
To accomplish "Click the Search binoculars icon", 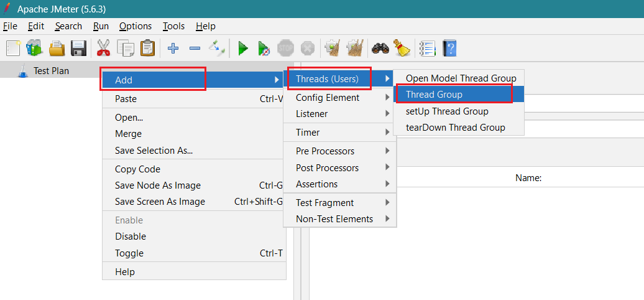I will 380,49.
